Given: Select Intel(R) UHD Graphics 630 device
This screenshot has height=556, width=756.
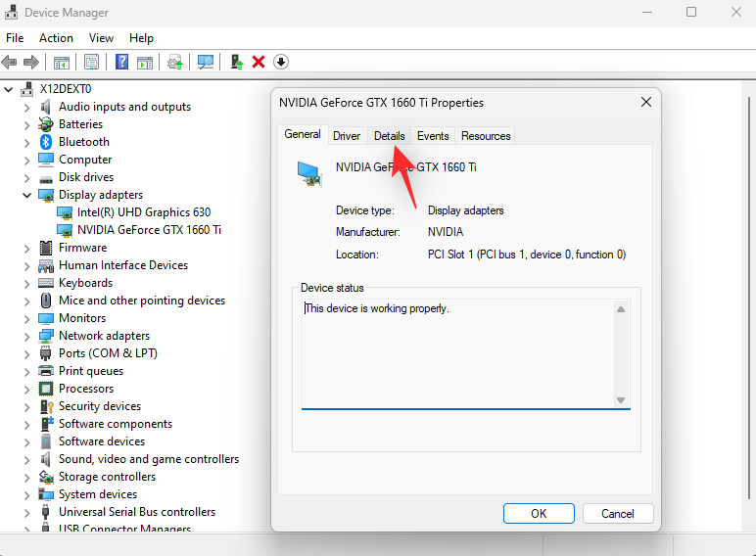Looking at the screenshot, I should coord(144,212).
